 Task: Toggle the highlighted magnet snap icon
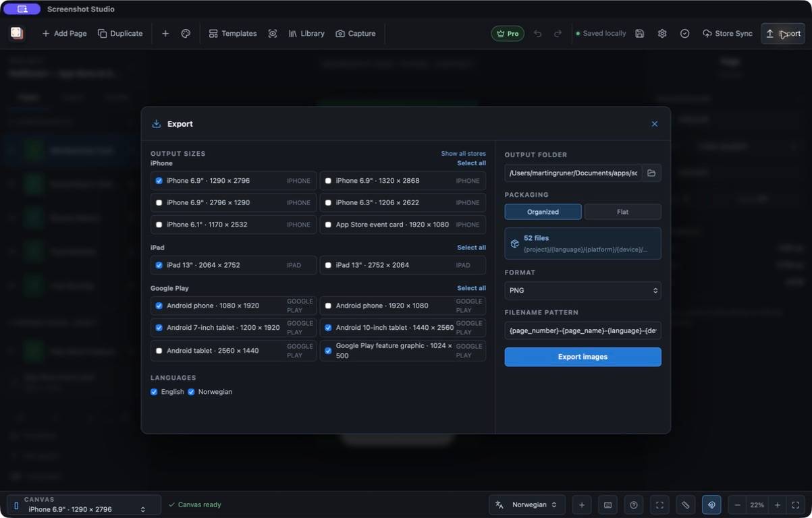click(711, 505)
